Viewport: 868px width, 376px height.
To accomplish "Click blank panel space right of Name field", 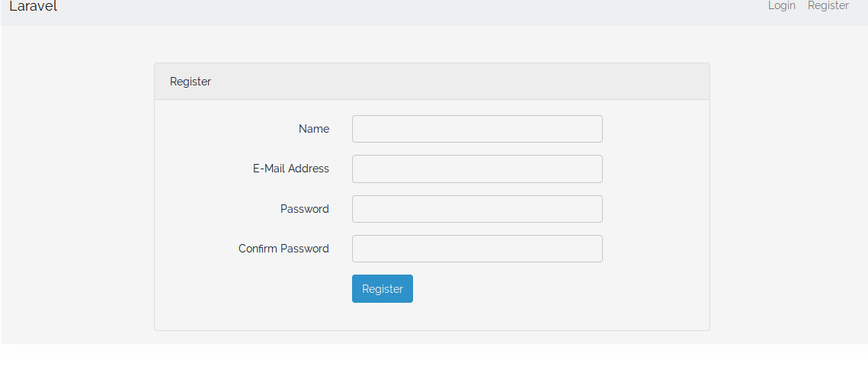I will click(x=655, y=129).
